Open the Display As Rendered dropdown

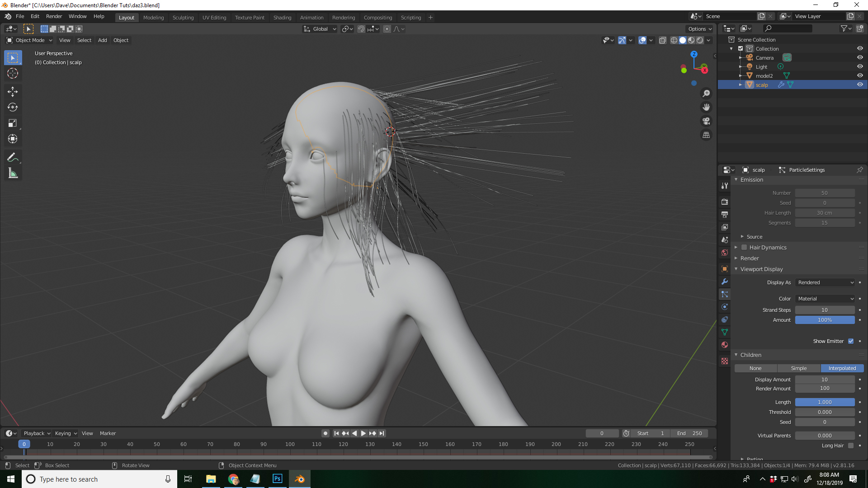(x=825, y=282)
